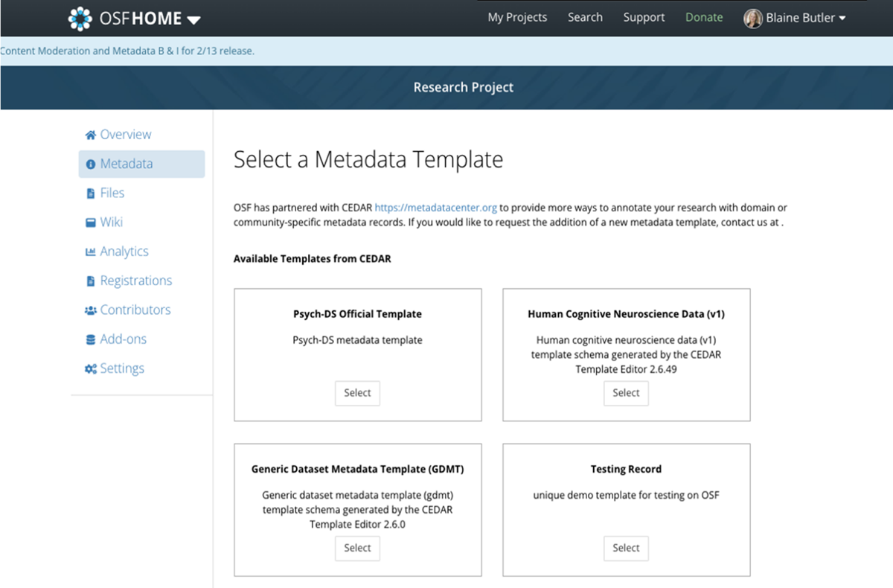Click the Files document icon
This screenshot has width=893, height=588.
91,193
